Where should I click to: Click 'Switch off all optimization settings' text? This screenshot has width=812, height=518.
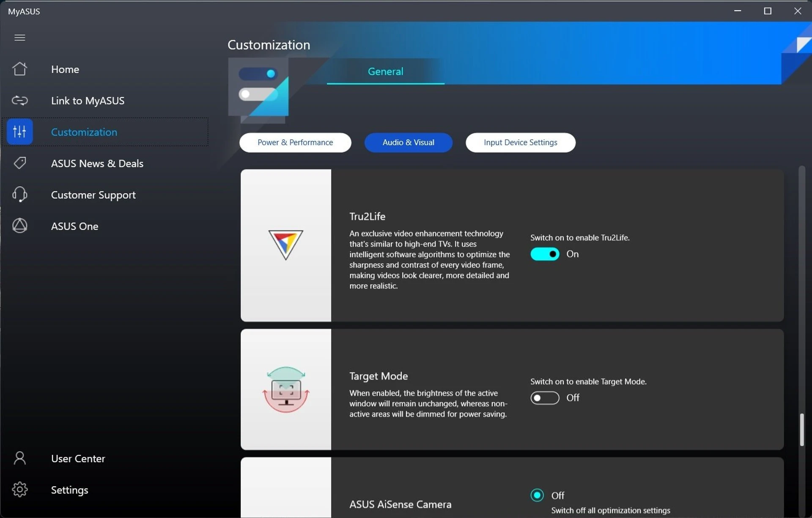(x=610, y=510)
